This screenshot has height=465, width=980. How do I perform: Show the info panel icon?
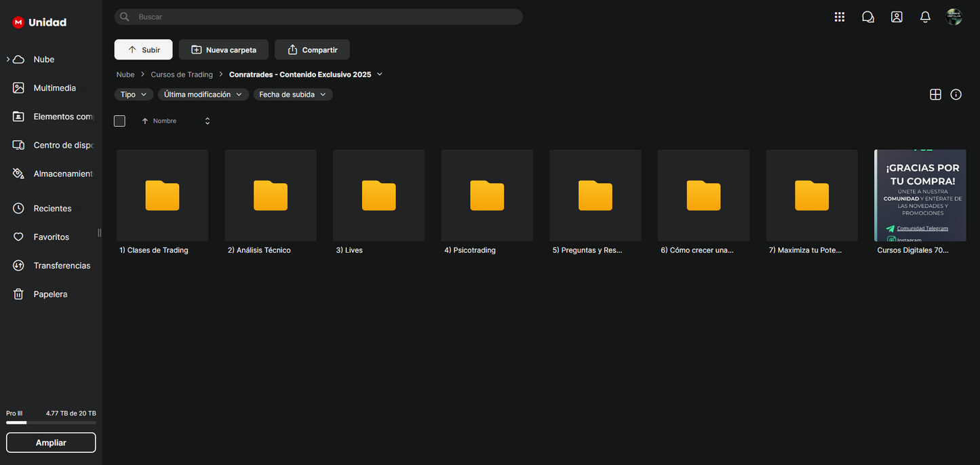pos(956,95)
